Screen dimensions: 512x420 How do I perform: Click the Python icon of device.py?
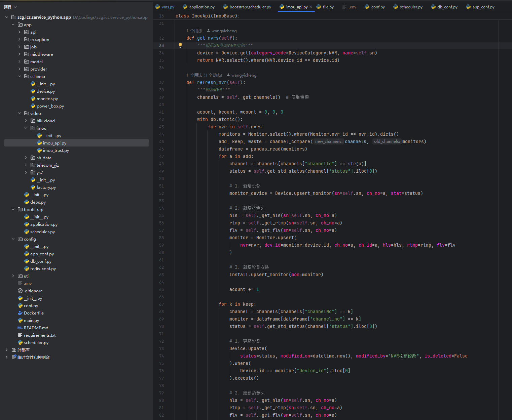(33, 91)
